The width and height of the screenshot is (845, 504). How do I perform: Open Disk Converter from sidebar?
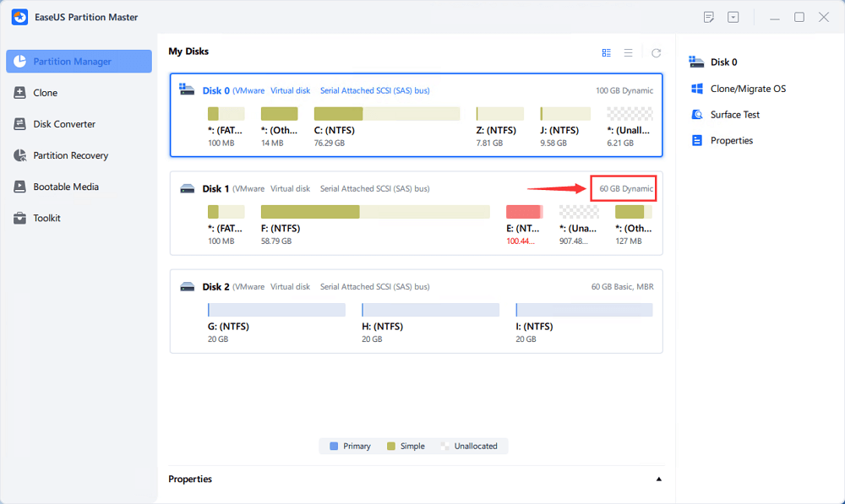click(x=63, y=124)
